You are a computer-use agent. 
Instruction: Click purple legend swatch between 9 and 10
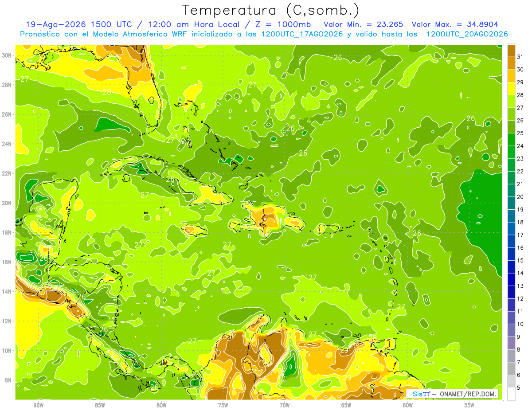pos(511,331)
